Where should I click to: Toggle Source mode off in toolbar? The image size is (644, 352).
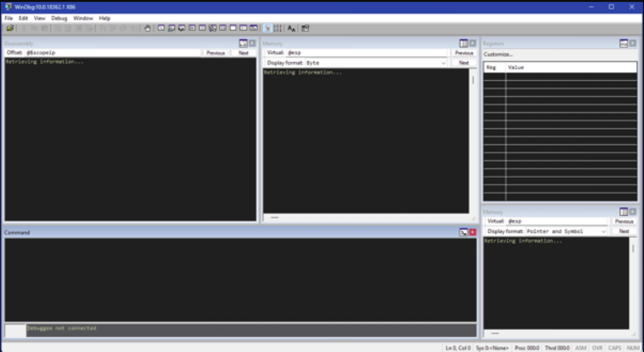pos(278,28)
